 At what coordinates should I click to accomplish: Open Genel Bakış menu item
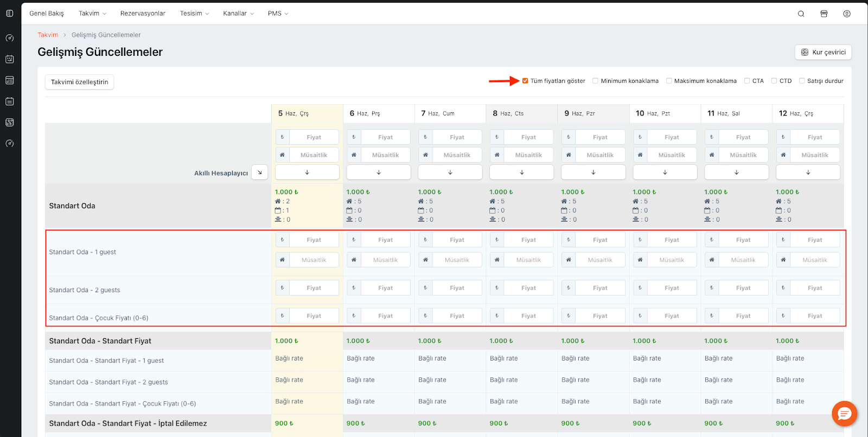coord(47,14)
